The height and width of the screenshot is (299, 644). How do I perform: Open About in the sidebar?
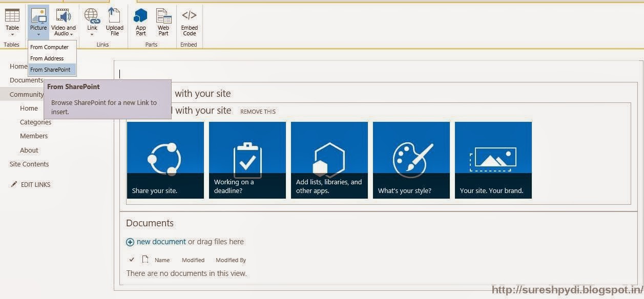(29, 150)
